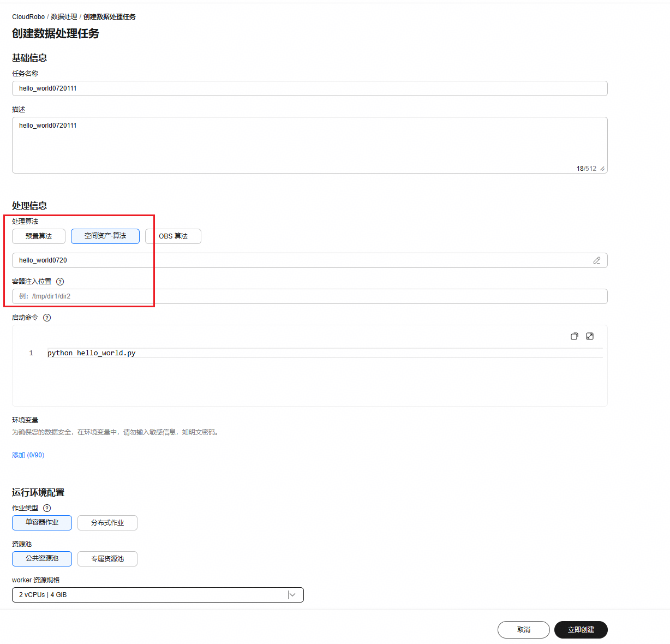Click the description textarea resize handle
This screenshot has width=670, height=644.
[602, 169]
